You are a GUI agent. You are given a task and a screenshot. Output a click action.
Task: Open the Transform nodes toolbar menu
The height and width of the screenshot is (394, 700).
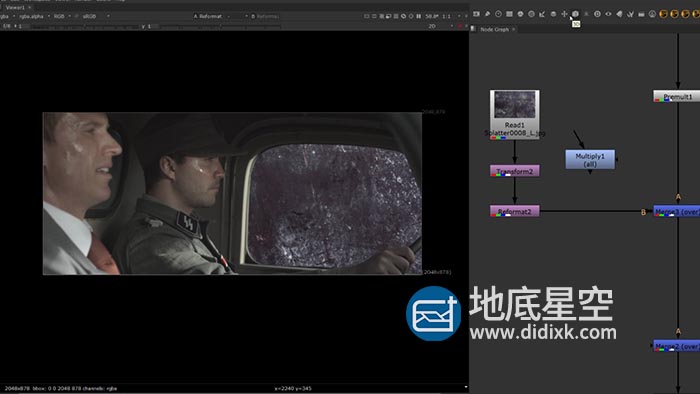564,14
